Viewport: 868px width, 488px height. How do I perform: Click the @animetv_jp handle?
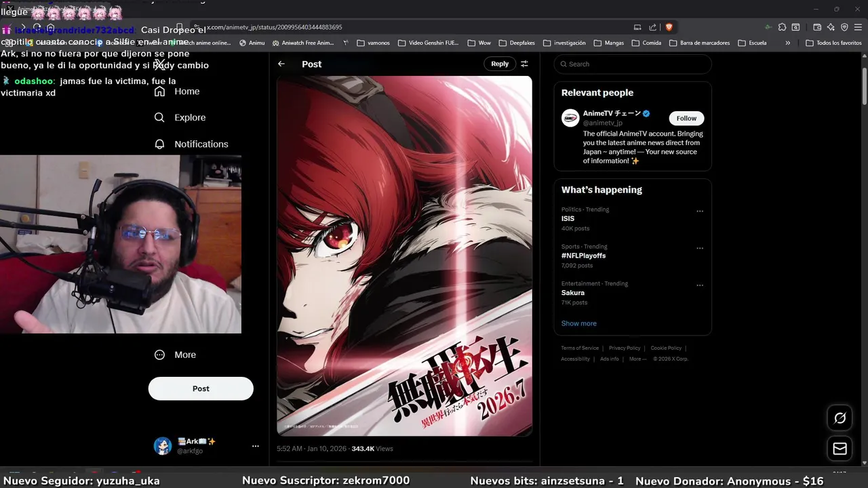click(603, 123)
